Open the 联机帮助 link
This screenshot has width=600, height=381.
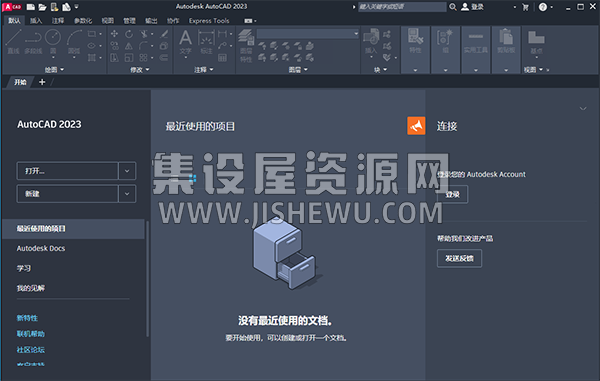click(x=31, y=334)
